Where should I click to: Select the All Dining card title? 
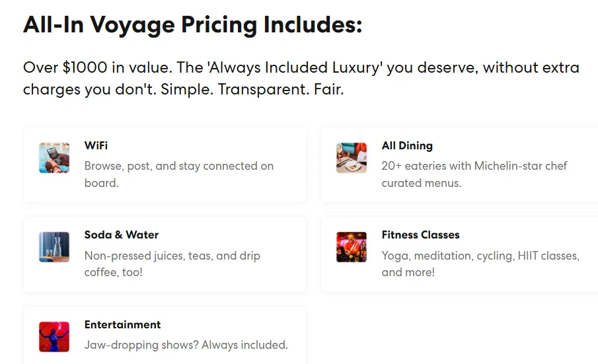tap(407, 145)
